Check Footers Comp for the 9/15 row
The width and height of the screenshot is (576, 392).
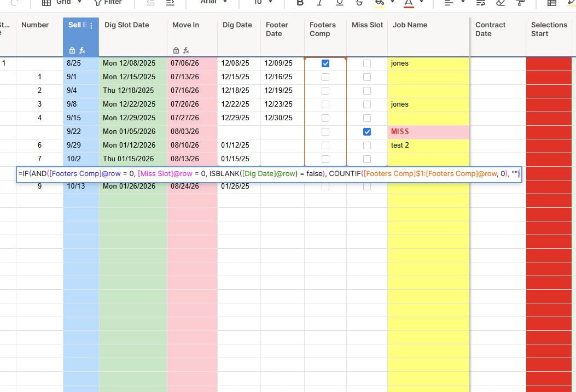pyautogui.click(x=325, y=118)
